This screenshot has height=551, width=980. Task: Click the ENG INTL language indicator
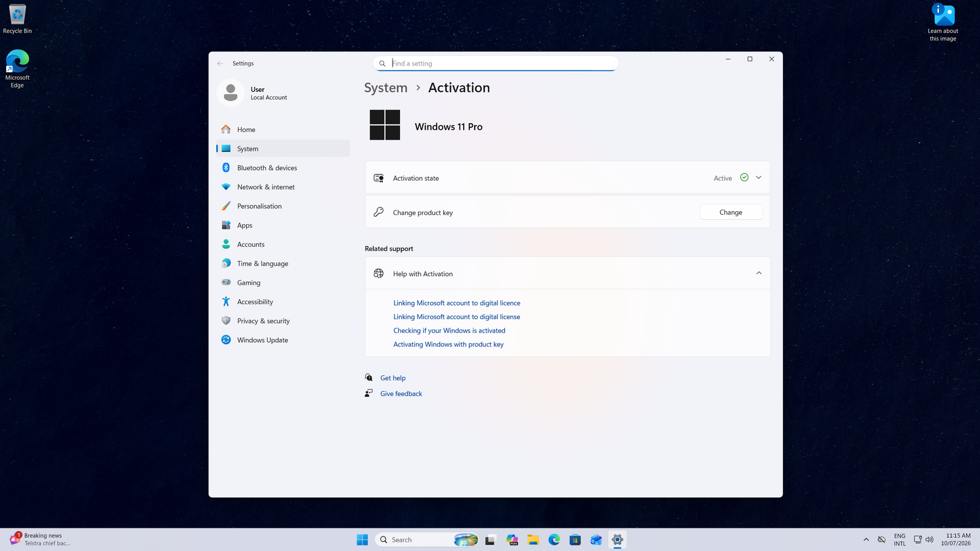[900, 539]
